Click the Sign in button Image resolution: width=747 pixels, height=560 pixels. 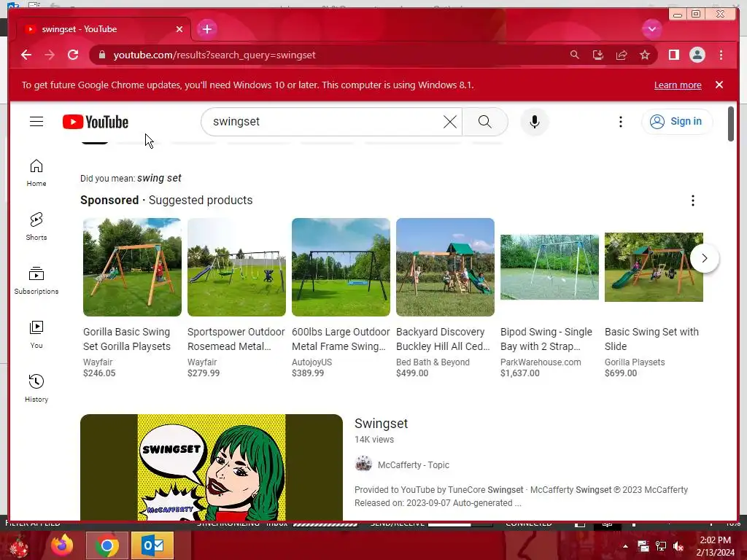click(x=677, y=122)
